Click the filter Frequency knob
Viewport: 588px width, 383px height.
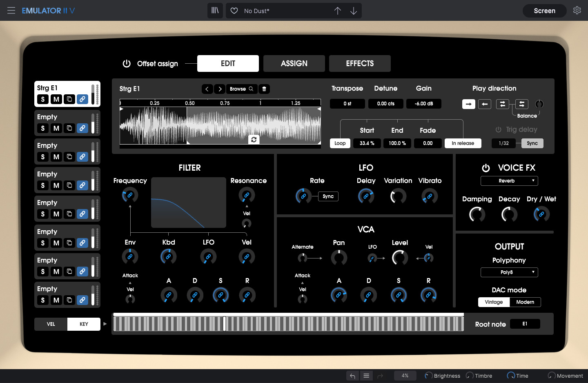coord(130,196)
